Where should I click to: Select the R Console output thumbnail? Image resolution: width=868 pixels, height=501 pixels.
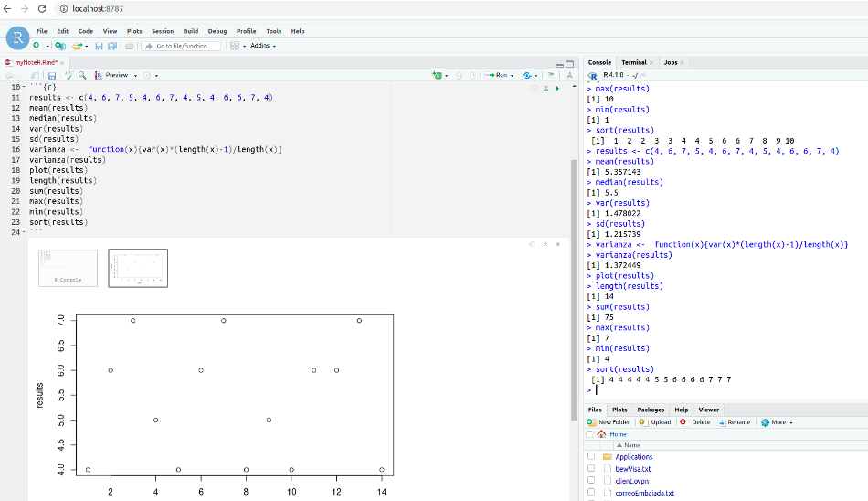coord(68,268)
